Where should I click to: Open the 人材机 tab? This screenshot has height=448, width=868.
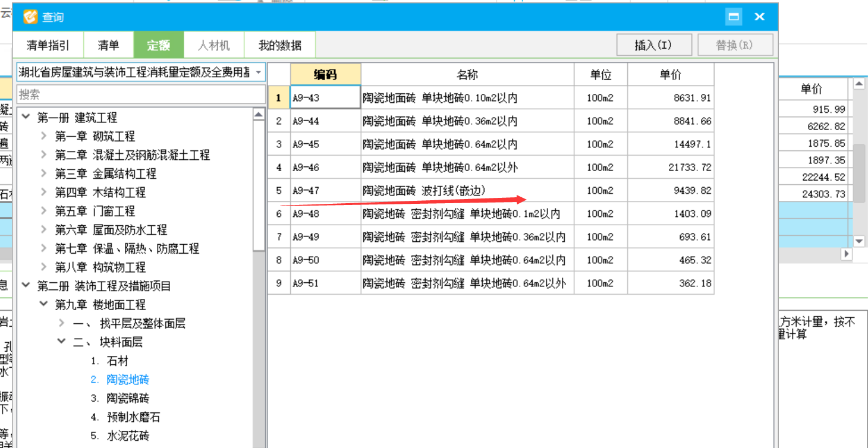click(214, 45)
